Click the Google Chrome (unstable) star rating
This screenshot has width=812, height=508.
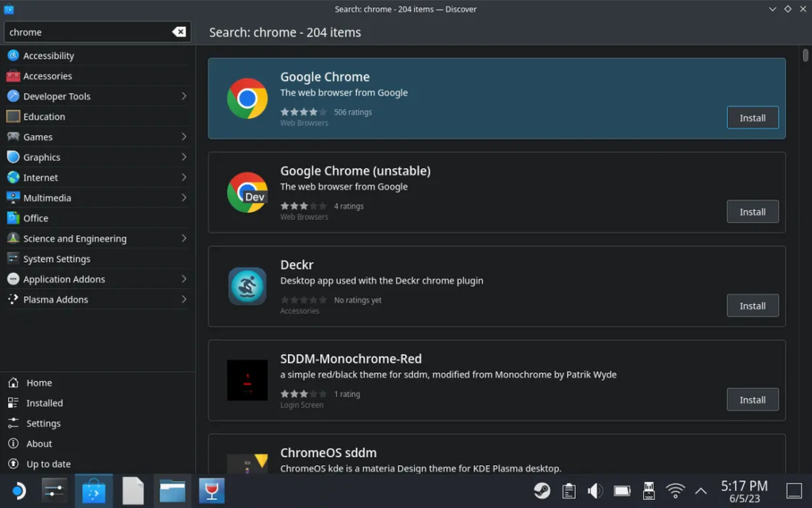pos(304,206)
